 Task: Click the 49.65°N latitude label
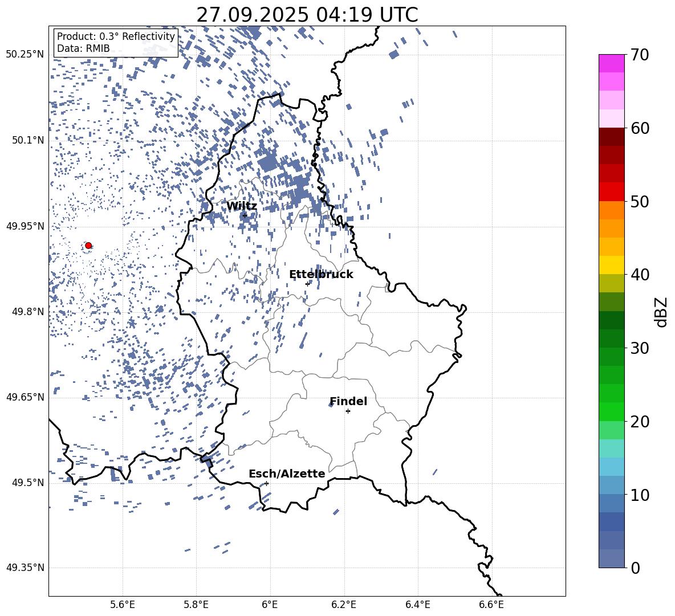pyautogui.click(x=25, y=397)
